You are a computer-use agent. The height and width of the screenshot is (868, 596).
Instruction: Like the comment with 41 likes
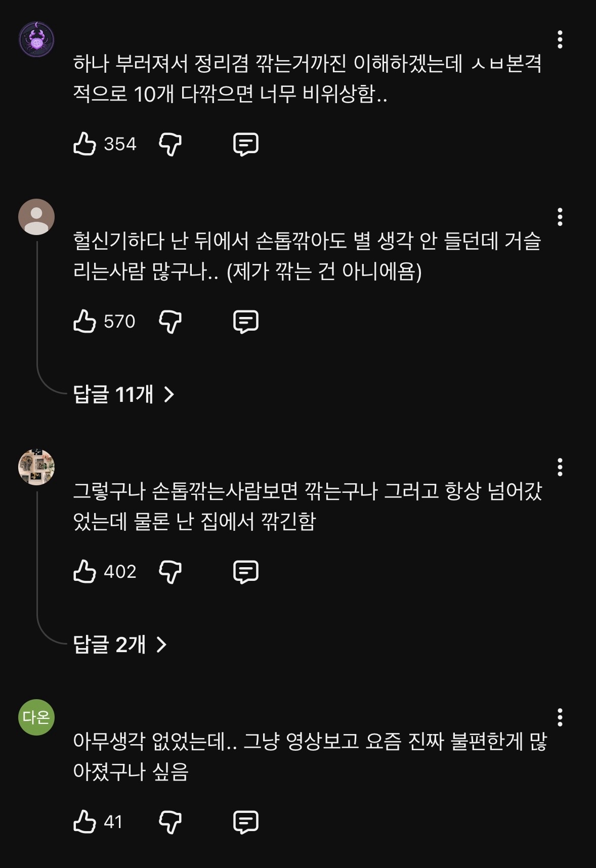(x=84, y=821)
